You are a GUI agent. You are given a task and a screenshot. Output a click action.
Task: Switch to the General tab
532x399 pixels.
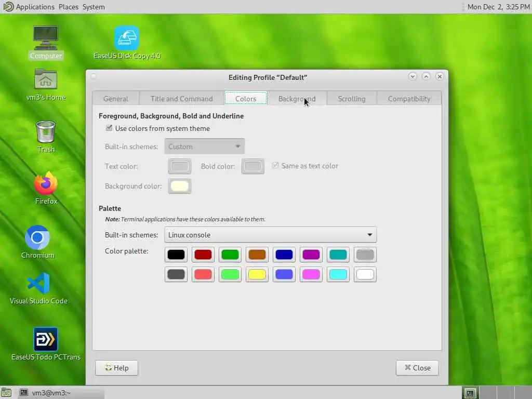[x=116, y=99]
